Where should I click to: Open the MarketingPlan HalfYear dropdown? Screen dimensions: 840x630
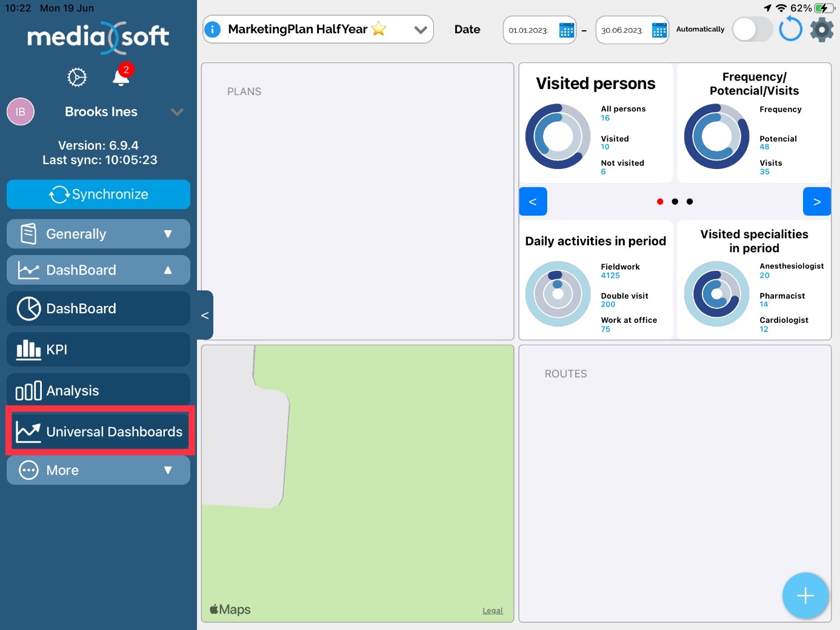click(x=420, y=30)
